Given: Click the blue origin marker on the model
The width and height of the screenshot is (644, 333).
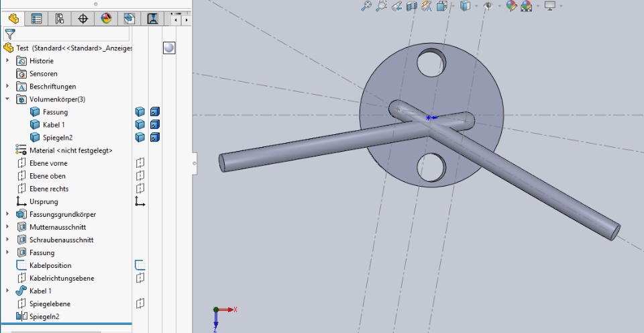Looking at the screenshot, I should click(431, 117).
